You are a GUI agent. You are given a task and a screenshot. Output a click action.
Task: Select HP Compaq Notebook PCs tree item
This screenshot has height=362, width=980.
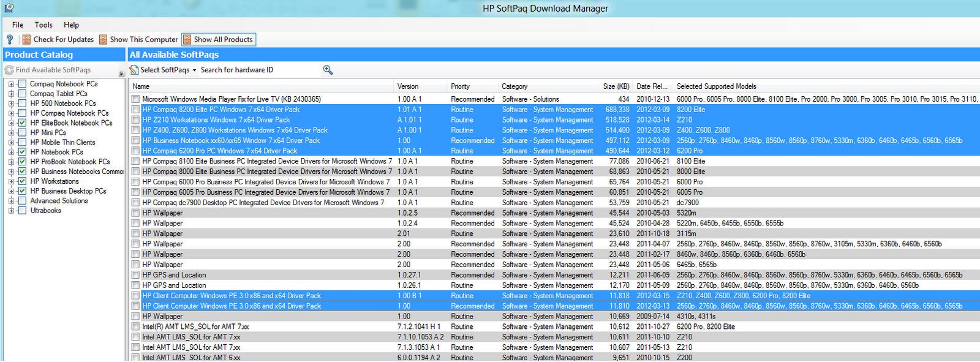pos(69,113)
